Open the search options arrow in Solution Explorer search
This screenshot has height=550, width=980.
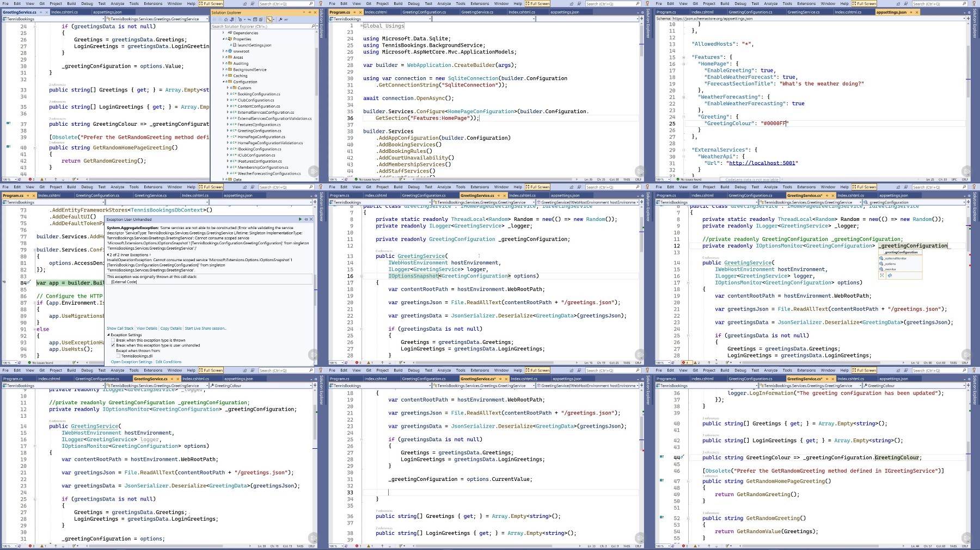[x=317, y=26]
